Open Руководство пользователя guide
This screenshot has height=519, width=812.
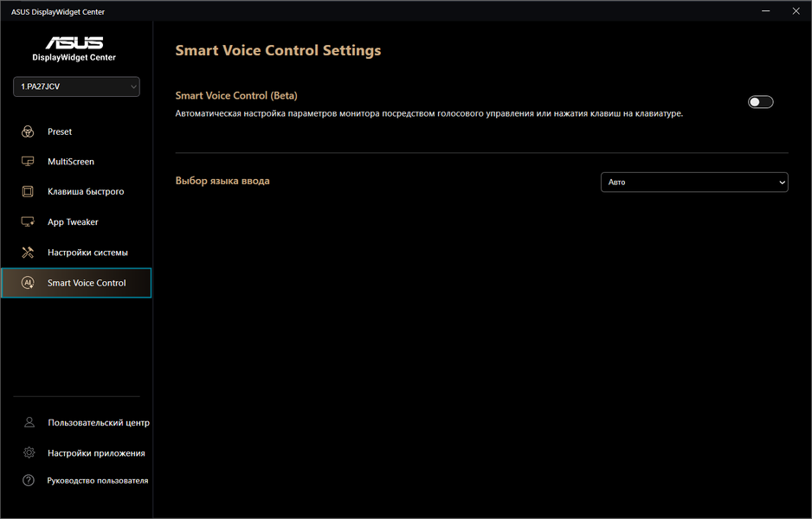98,480
